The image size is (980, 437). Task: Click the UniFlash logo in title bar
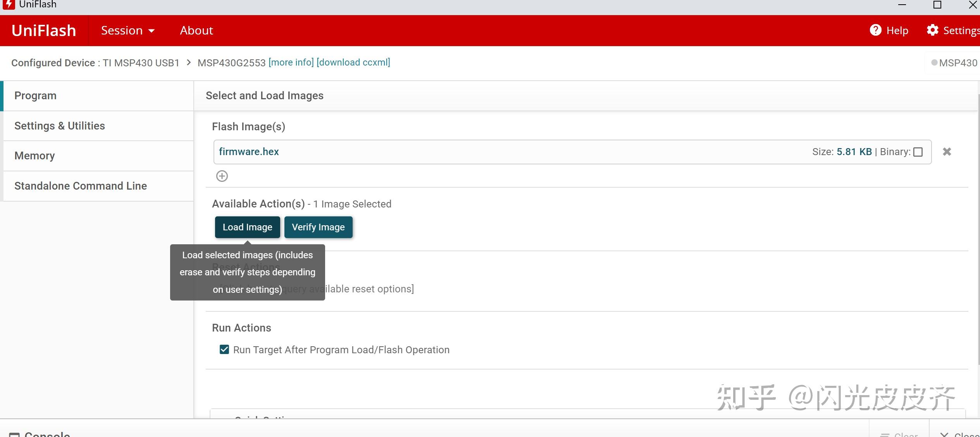click(x=9, y=5)
